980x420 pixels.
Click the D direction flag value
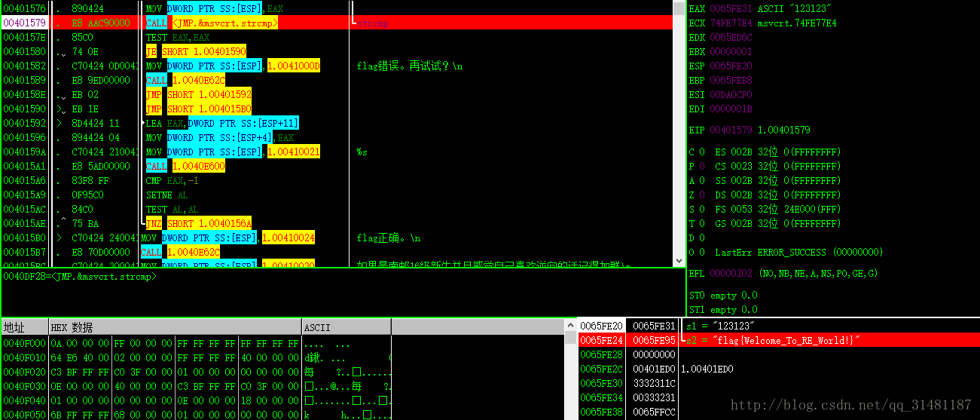pyautogui.click(x=702, y=238)
